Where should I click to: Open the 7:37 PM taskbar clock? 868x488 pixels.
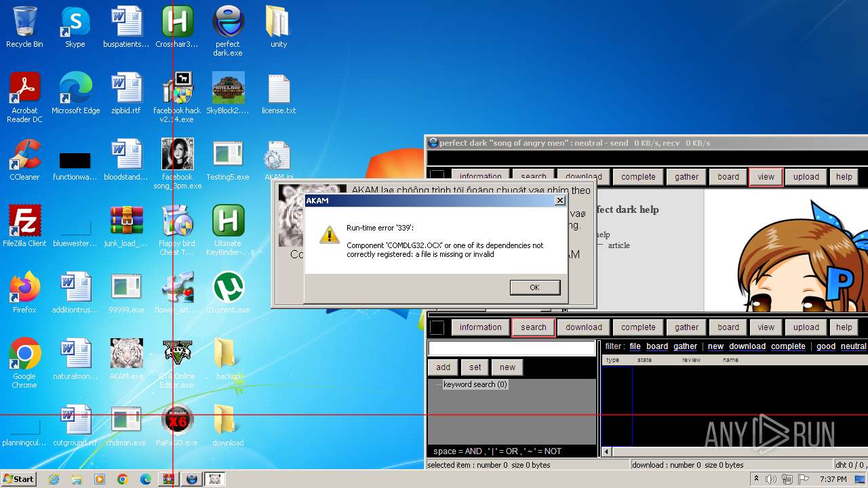[833, 479]
